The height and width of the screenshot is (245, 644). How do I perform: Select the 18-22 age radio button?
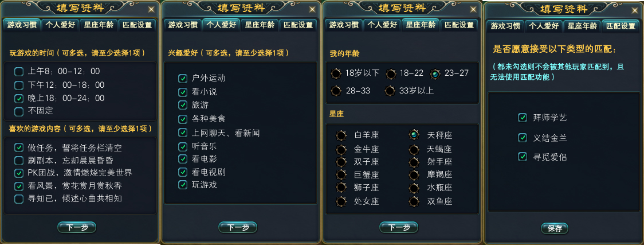(391, 73)
